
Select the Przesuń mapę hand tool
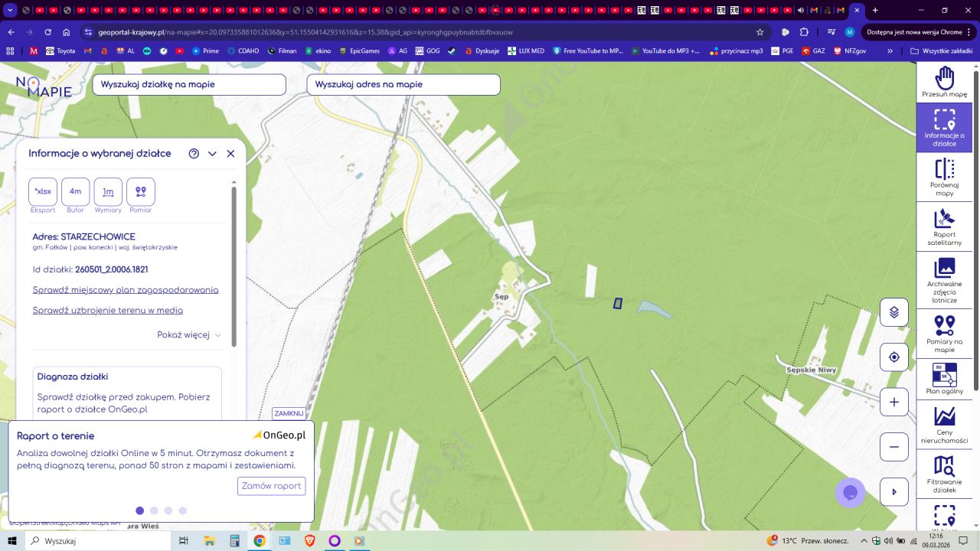[944, 81]
